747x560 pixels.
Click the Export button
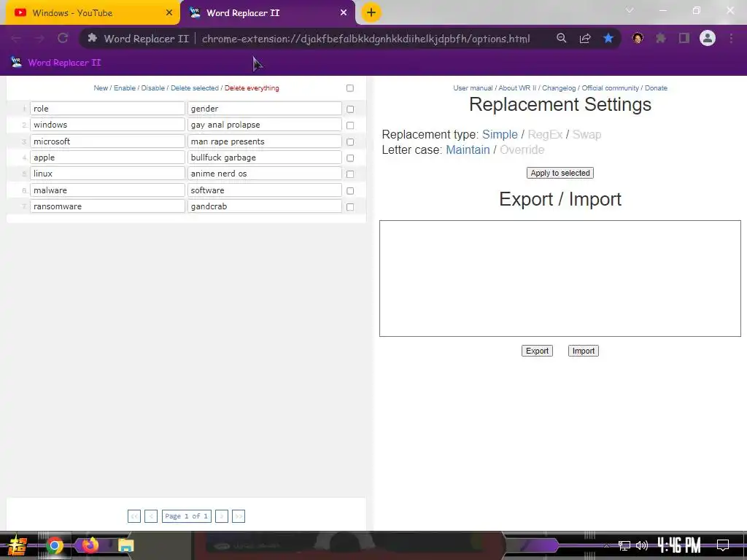(537, 351)
